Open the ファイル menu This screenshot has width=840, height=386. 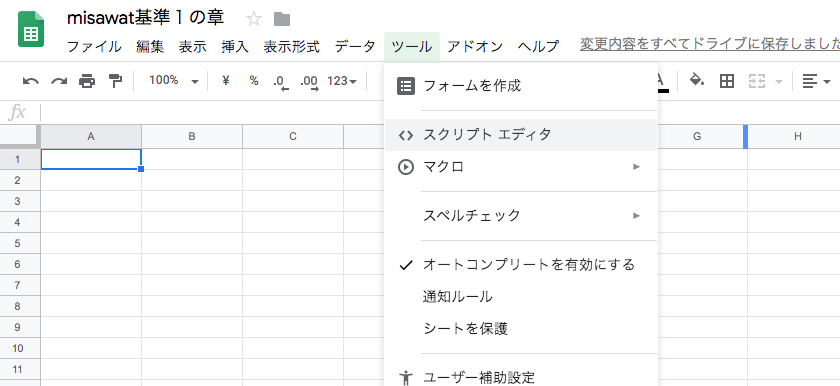[94, 47]
